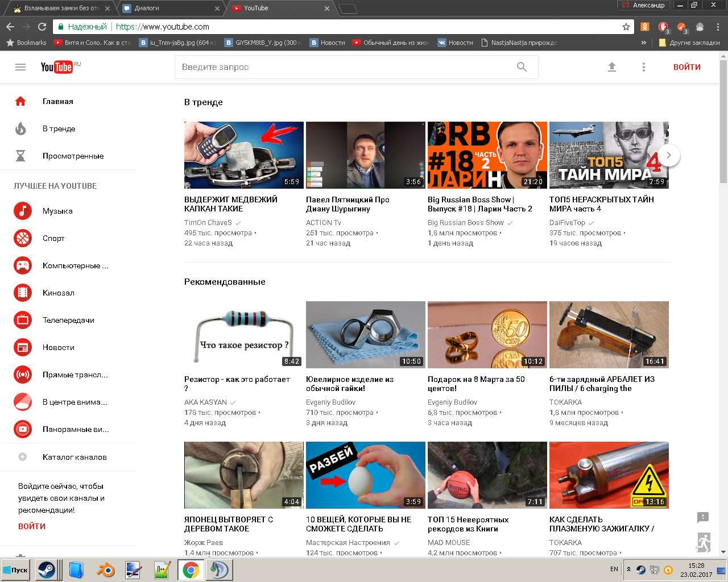Switch to the Взламываем замки tab
This screenshot has width=728, height=582.
[60, 8]
